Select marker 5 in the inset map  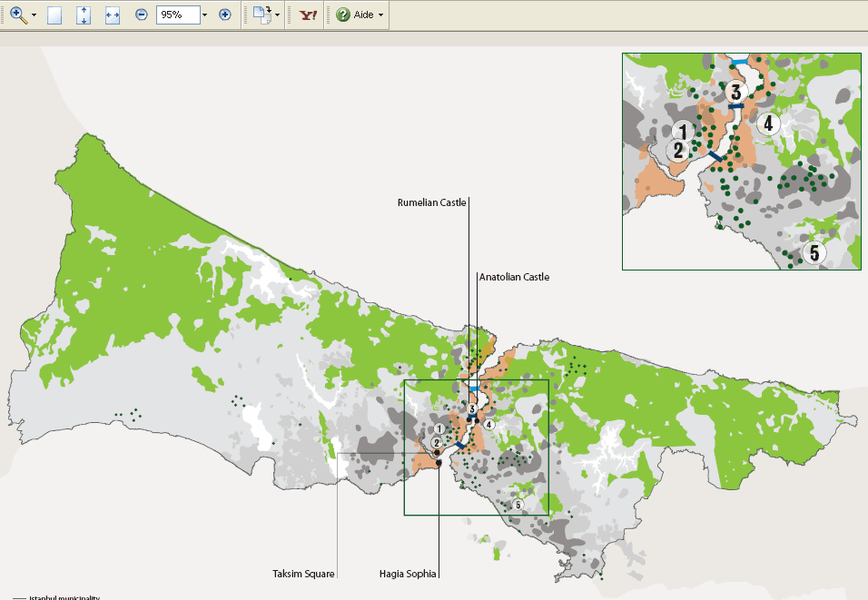tap(814, 253)
